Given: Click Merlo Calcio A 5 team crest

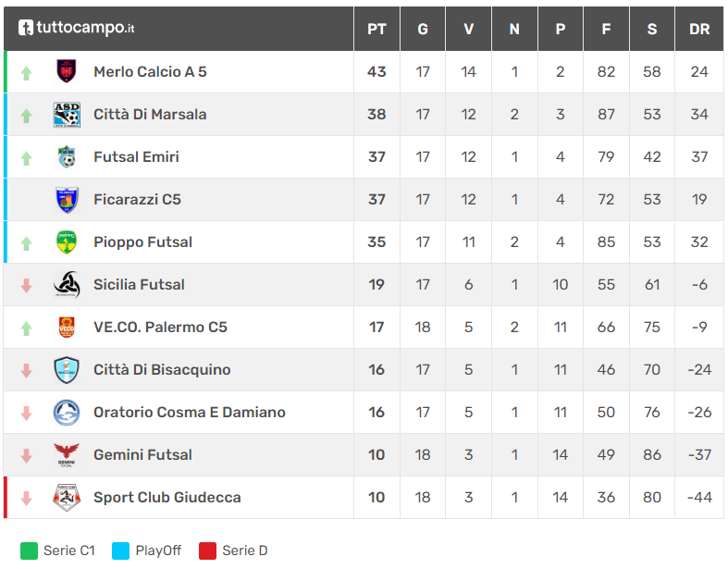Looking at the screenshot, I should 67,72.
